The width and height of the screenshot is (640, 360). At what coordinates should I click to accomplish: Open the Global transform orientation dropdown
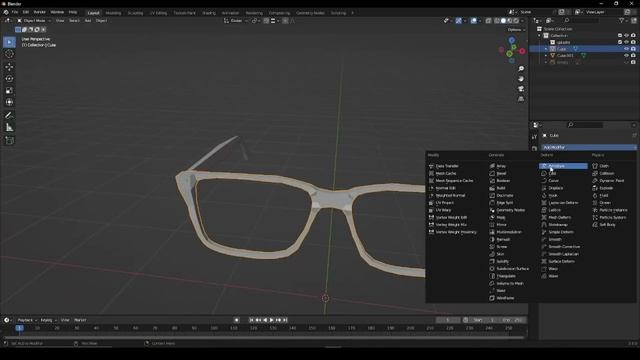[236, 21]
